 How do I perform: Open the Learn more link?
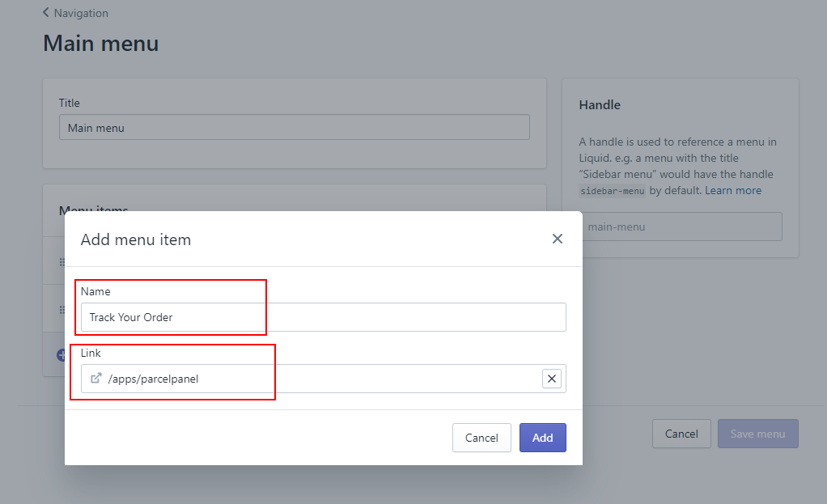pos(733,190)
